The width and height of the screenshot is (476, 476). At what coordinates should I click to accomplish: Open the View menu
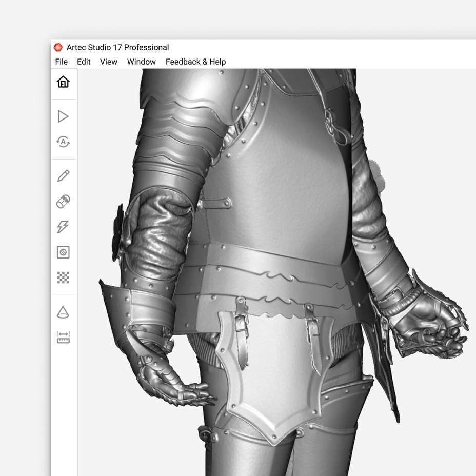108,62
